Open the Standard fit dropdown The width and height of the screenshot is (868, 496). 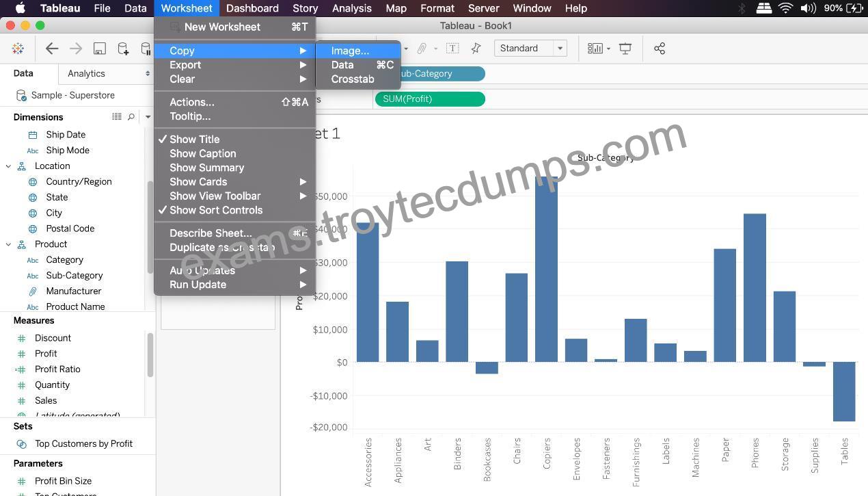[x=530, y=49]
